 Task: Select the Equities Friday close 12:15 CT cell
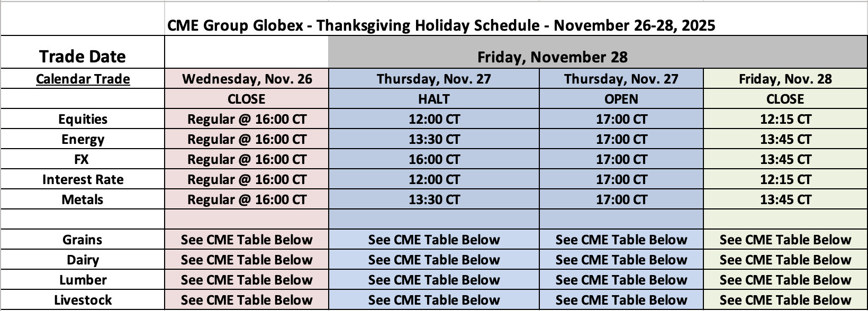(785, 119)
